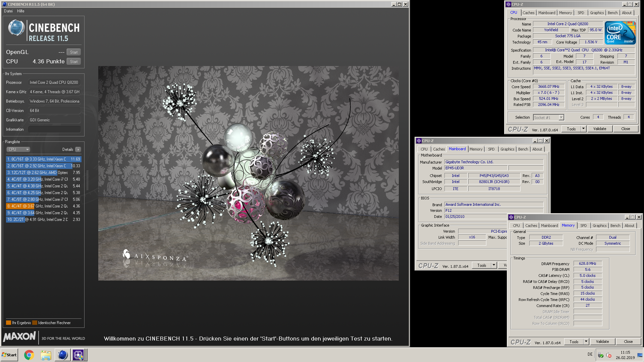Open the Hilfe menu

point(21,11)
